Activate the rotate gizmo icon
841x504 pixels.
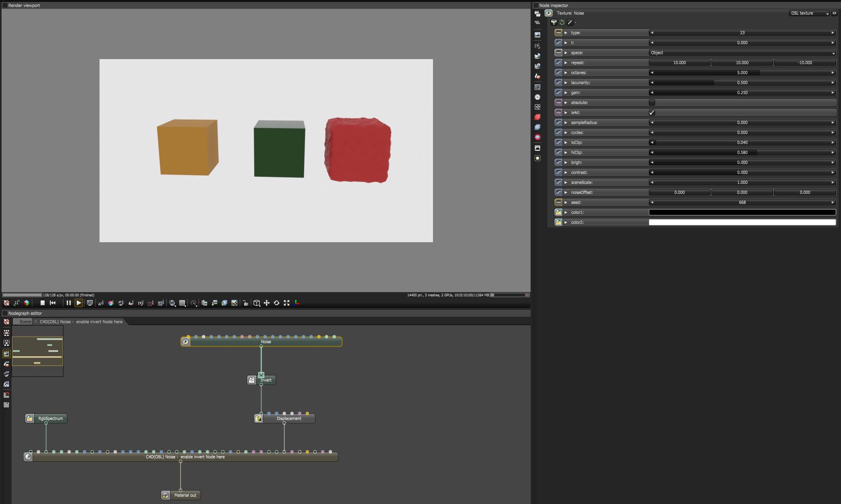(x=276, y=303)
